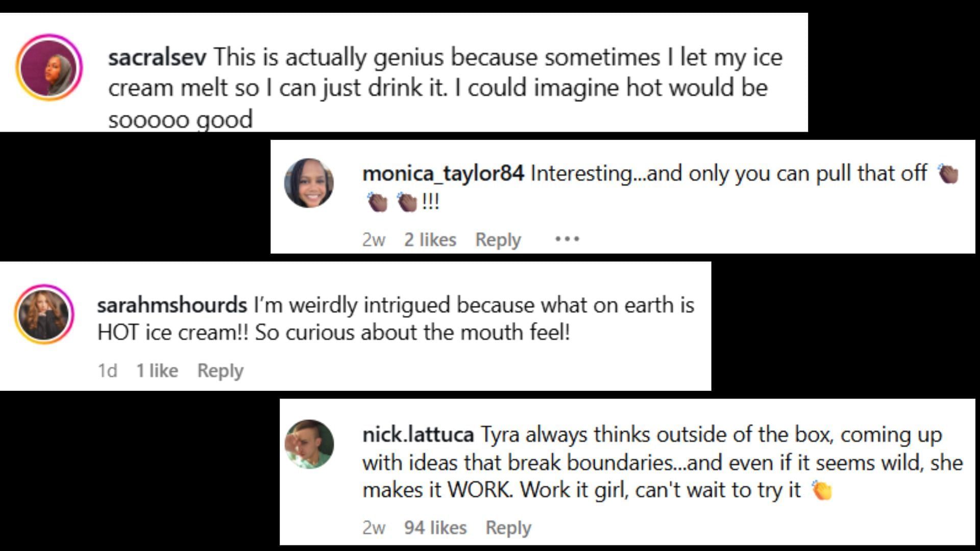Reply to nick.lattuca's comment

(x=508, y=528)
